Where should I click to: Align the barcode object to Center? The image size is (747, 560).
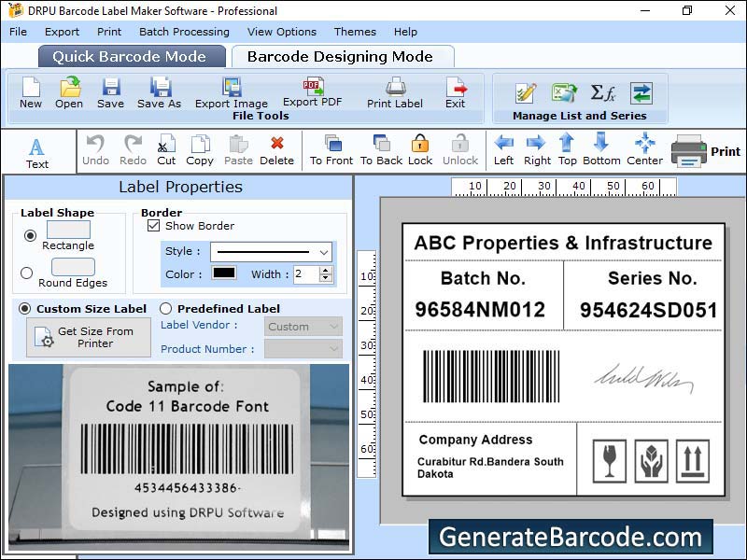[644, 147]
